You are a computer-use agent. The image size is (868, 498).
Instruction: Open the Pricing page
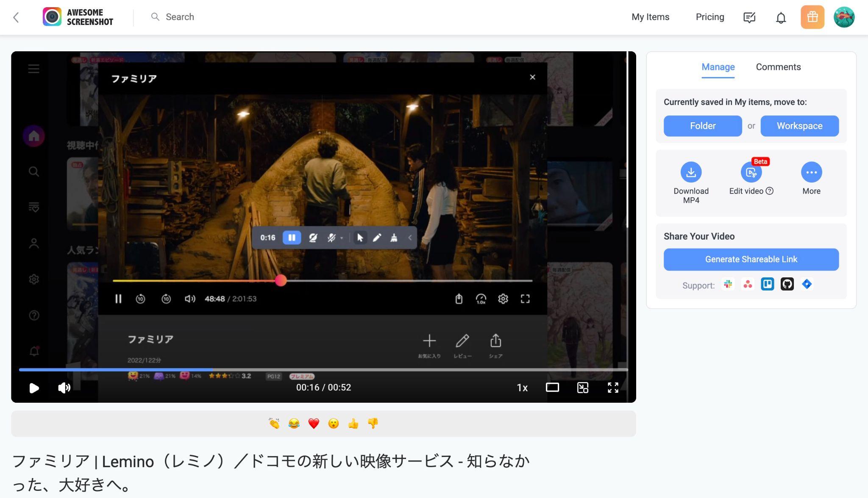(710, 17)
